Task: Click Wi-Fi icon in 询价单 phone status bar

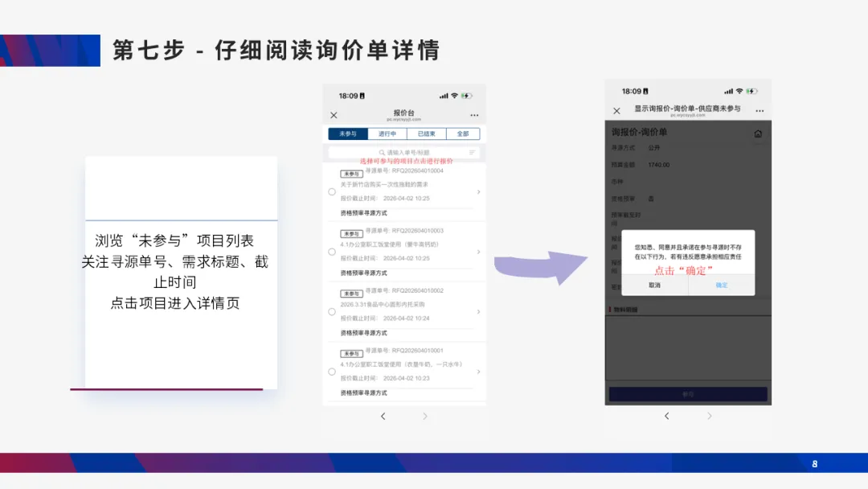Action: coord(739,92)
